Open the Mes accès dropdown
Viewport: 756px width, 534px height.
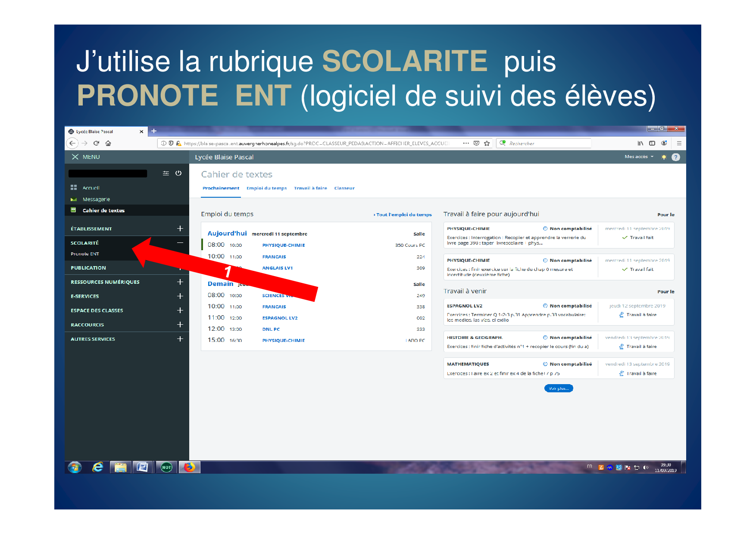pos(639,157)
